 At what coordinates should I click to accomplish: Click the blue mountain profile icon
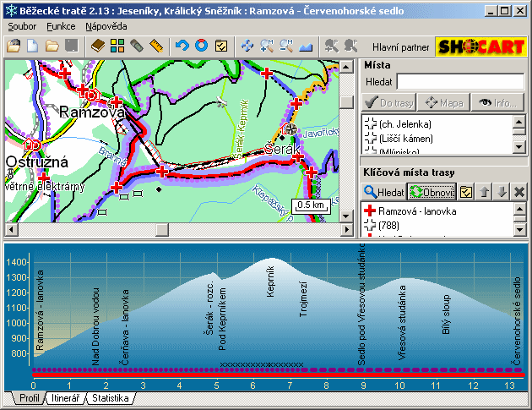pyautogui.click(x=306, y=46)
